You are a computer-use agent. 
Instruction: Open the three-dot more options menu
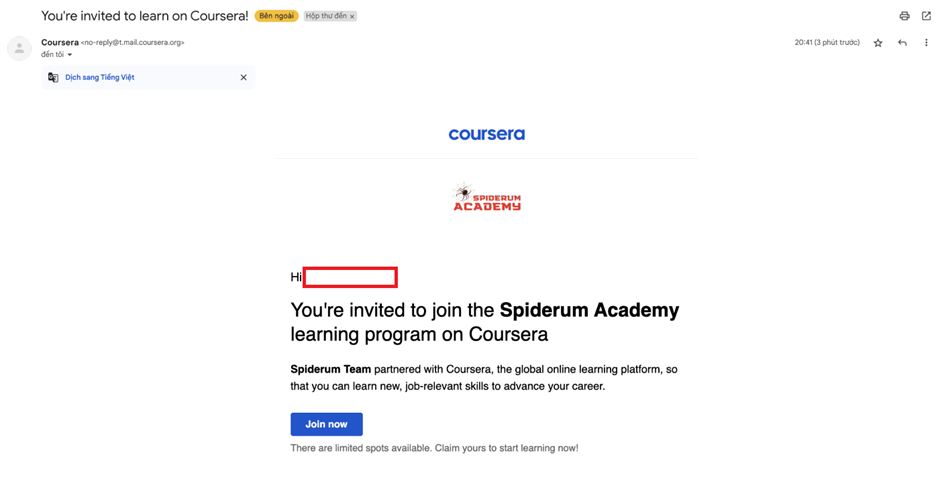(x=926, y=43)
